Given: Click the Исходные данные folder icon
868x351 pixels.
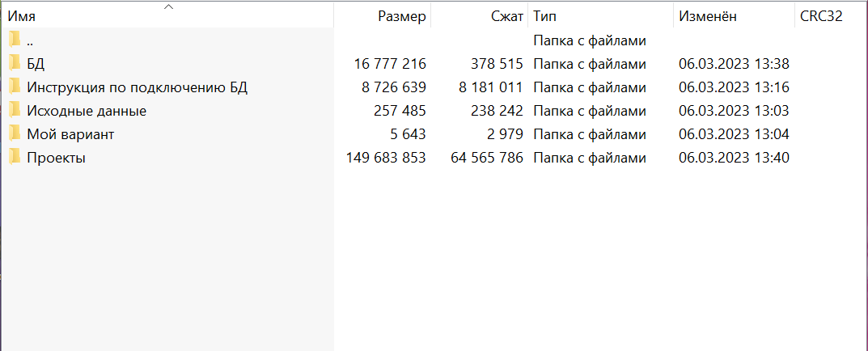Looking at the screenshot, I should click(15, 111).
